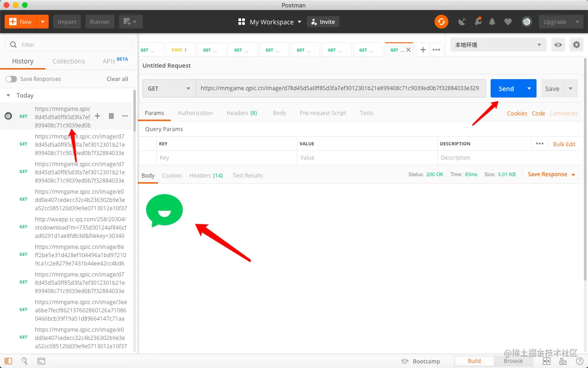This screenshot has width=588, height=368.
Task: Open the tab options ellipsis menu
Action: click(x=436, y=50)
